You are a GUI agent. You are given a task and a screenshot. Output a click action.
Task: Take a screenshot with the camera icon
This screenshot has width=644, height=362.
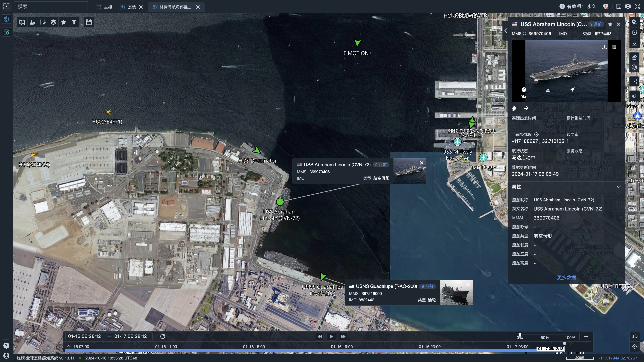click(628, 7)
